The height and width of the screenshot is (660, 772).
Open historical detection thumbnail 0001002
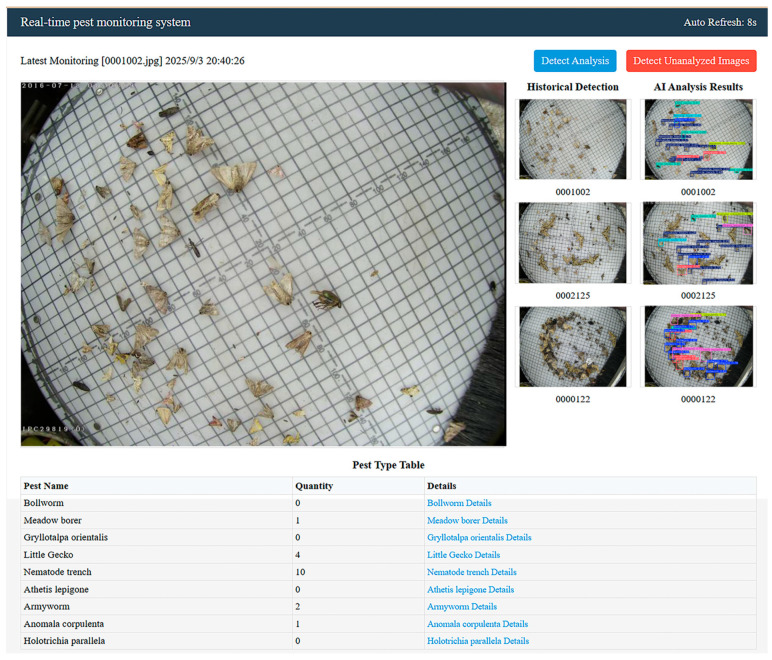point(573,139)
